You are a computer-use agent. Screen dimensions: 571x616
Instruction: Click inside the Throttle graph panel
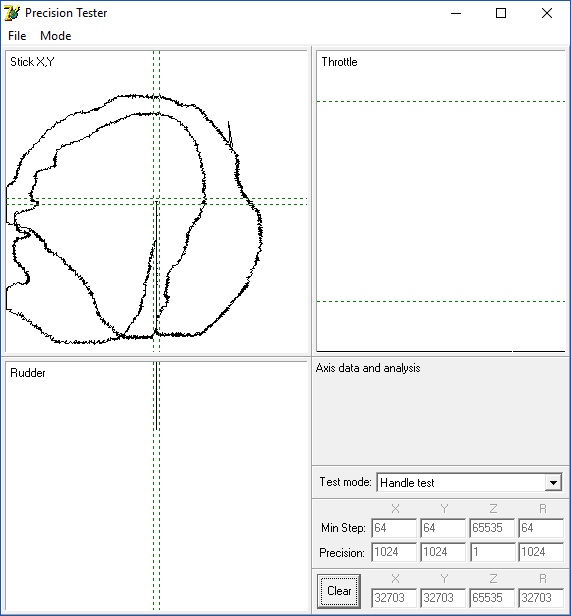tap(441, 201)
